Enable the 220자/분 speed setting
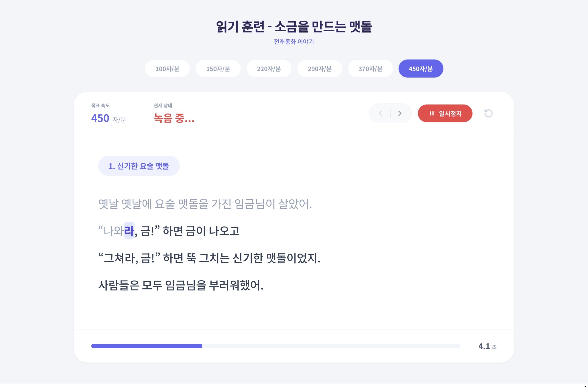The image size is (588, 387). tap(269, 69)
